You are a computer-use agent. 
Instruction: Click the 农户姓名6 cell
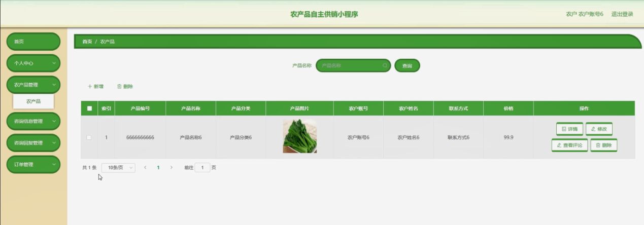(x=409, y=137)
